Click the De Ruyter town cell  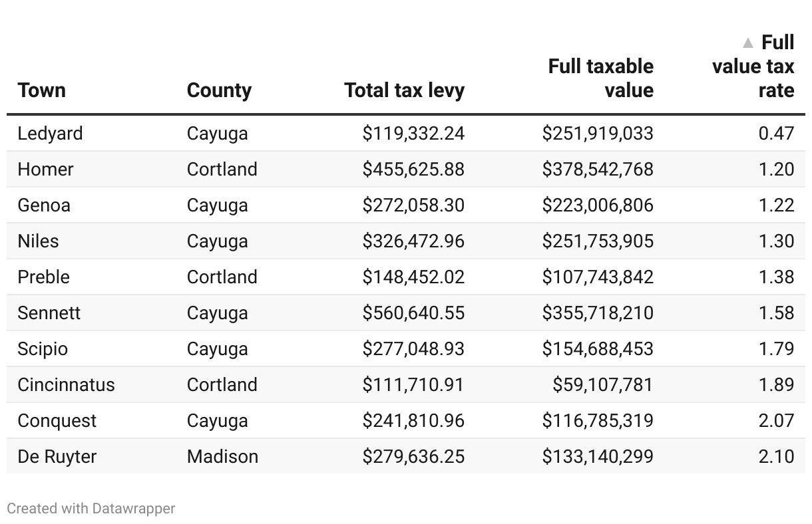(57, 456)
